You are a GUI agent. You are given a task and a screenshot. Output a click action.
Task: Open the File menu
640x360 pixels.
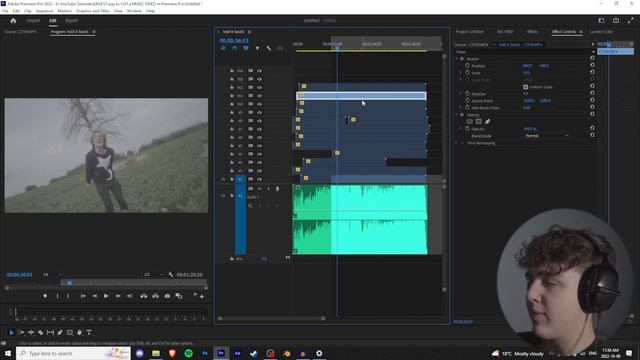point(5,11)
